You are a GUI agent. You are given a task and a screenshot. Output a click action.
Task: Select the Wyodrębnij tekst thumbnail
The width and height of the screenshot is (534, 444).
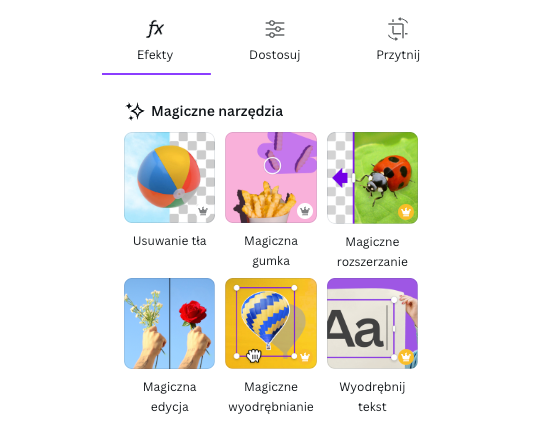click(372, 323)
